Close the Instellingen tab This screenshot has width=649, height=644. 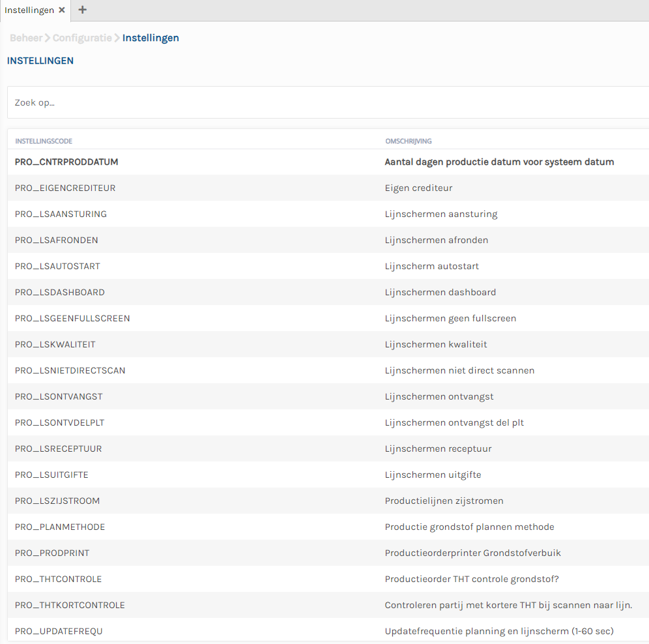62,10
